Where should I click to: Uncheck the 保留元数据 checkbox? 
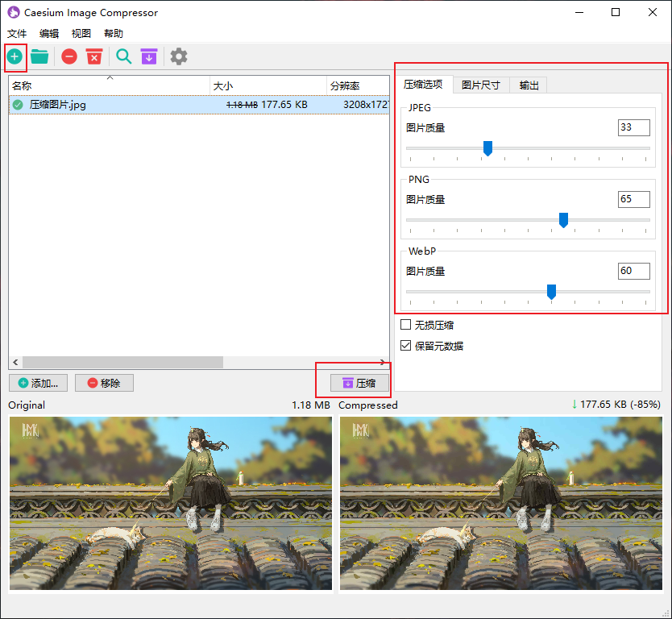[405, 346]
